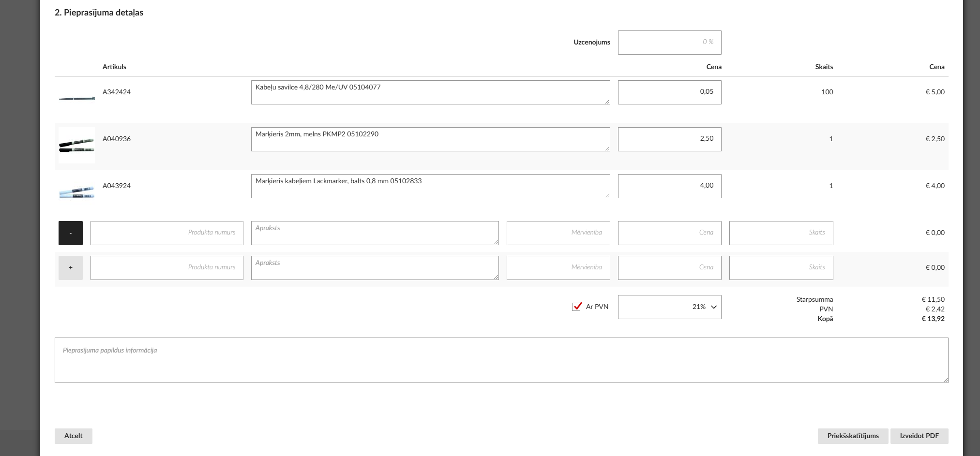980x456 pixels.
Task: Click the cable tie product thumbnail
Action: 76,99
